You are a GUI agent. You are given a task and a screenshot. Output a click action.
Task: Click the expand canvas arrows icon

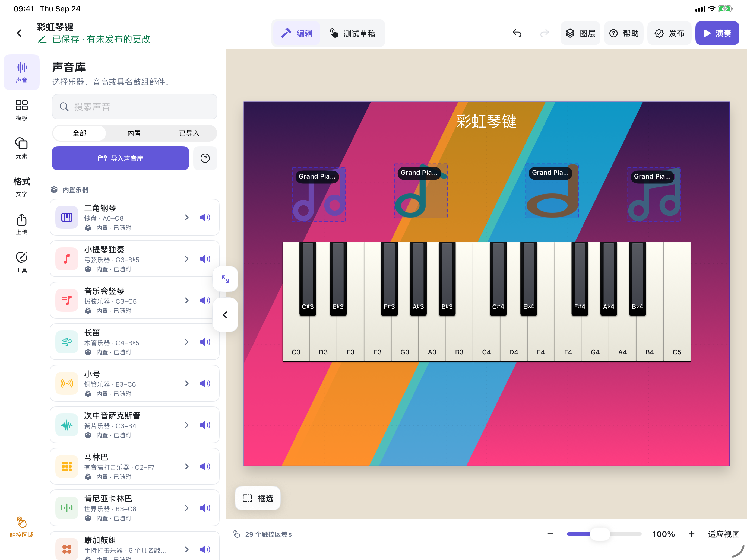pyautogui.click(x=225, y=279)
